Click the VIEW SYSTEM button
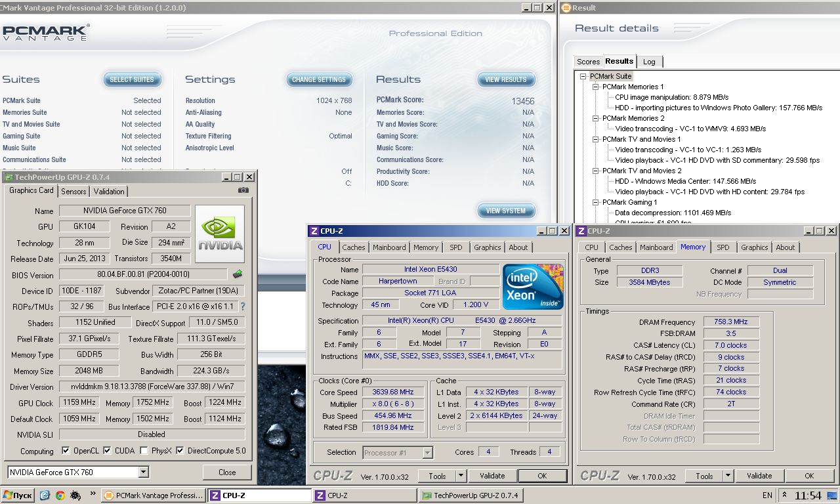Viewport: 840px width, 504px height. click(506, 211)
